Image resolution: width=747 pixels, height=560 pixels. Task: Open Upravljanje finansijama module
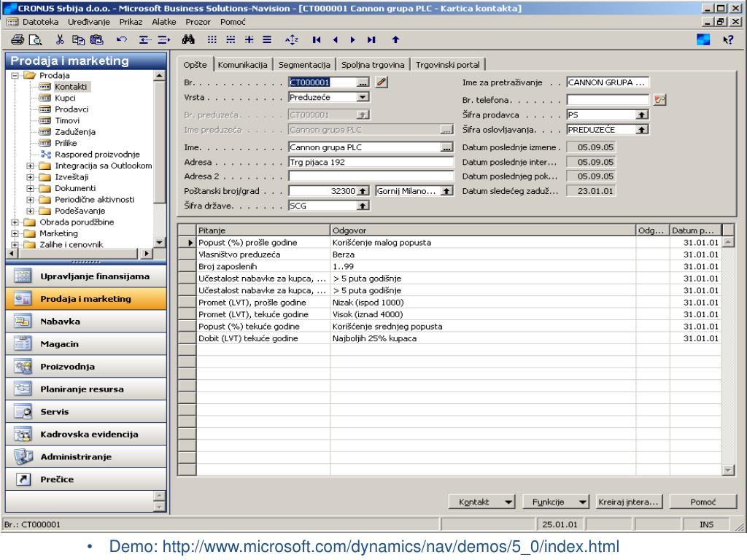(x=86, y=276)
